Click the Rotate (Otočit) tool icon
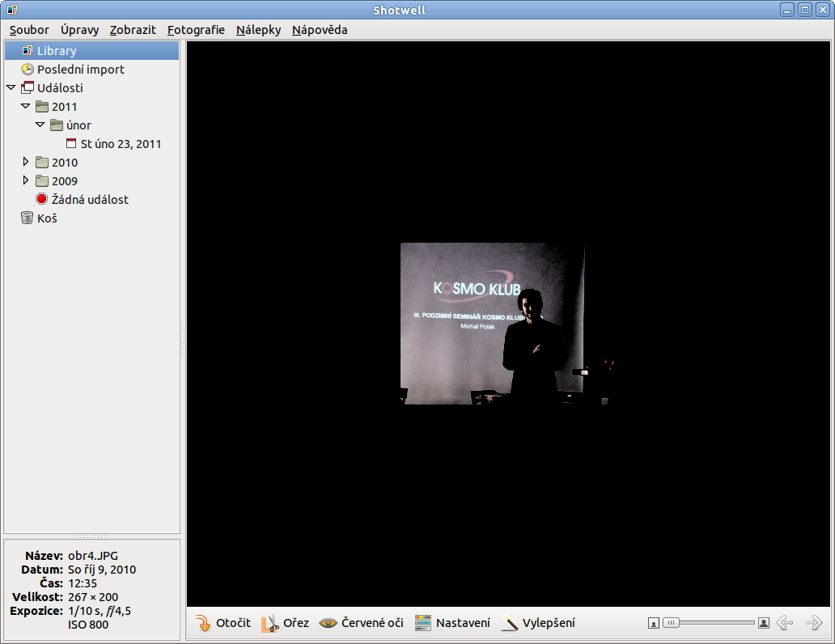 (203, 623)
